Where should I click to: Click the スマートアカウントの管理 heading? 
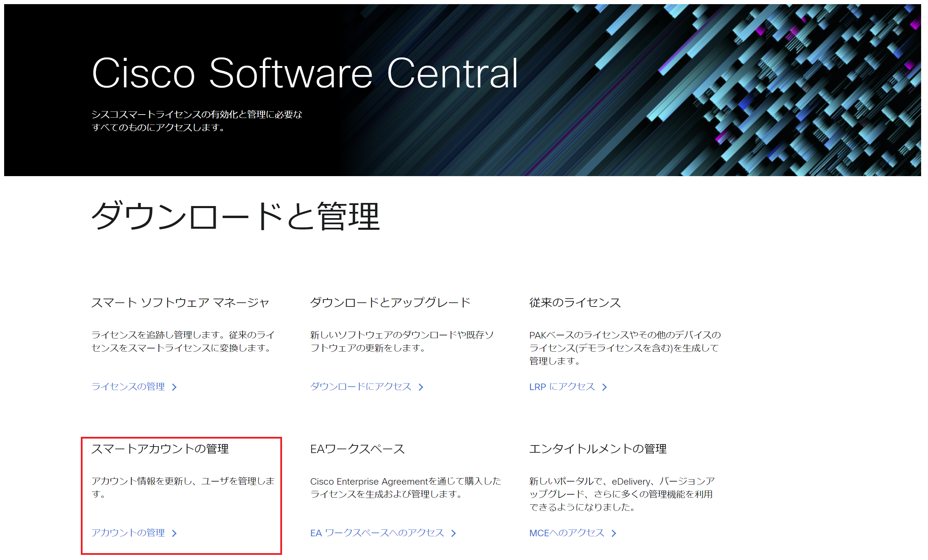[160, 449]
